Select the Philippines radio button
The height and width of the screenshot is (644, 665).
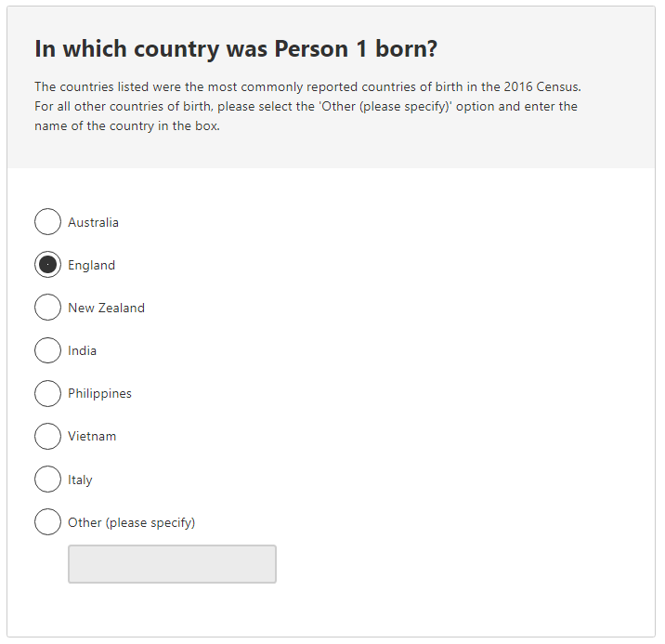coord(47,393)
